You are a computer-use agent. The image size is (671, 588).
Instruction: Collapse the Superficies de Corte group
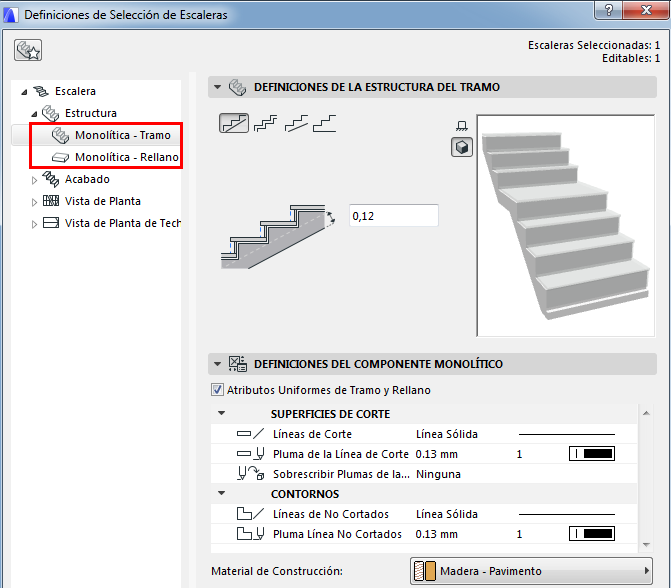click(221, 413)
